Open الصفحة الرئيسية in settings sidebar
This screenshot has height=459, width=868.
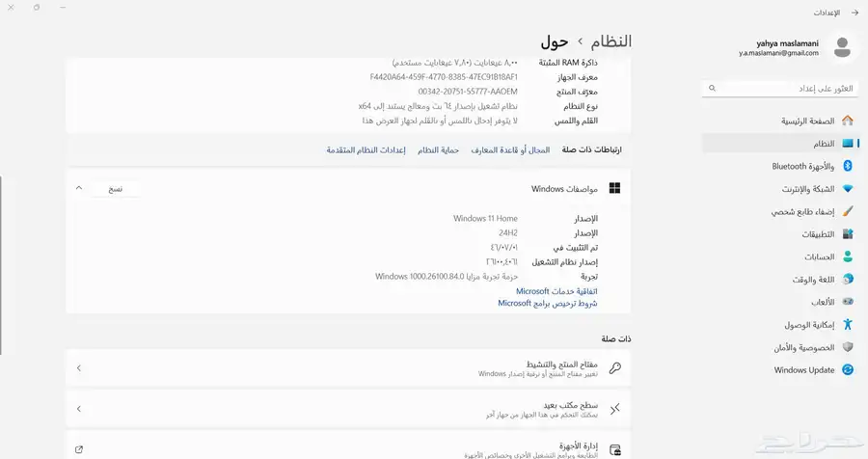(x=780, y=121)
